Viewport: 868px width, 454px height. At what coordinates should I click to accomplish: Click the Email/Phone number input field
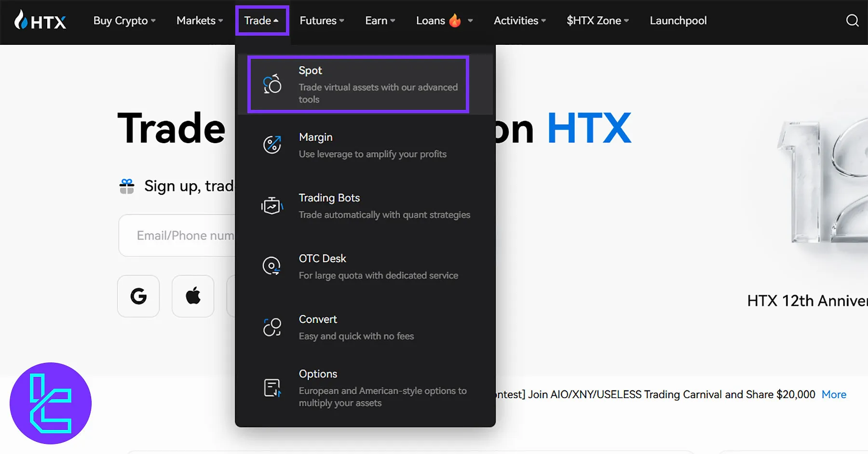click(x=177, y=236)
